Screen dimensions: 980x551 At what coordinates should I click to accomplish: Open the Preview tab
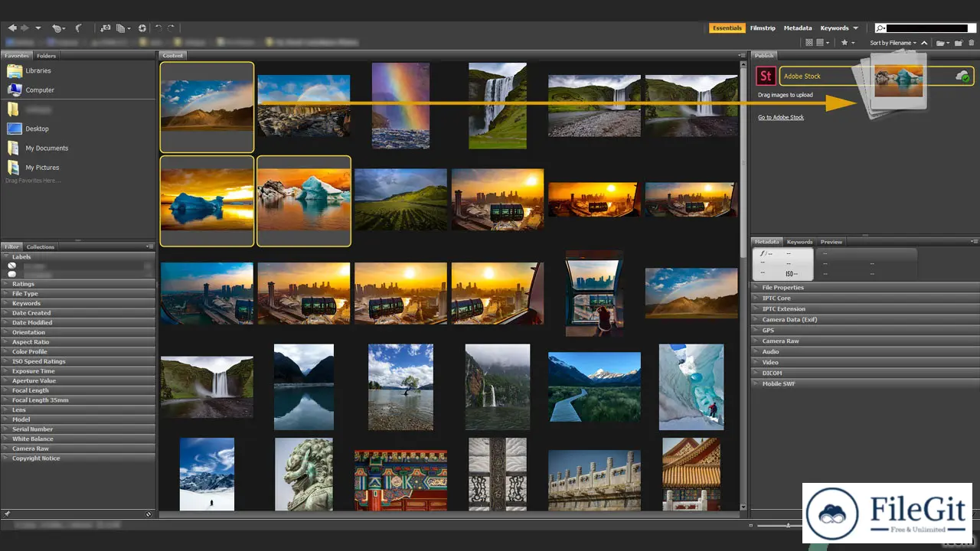[x=831, y=242]
